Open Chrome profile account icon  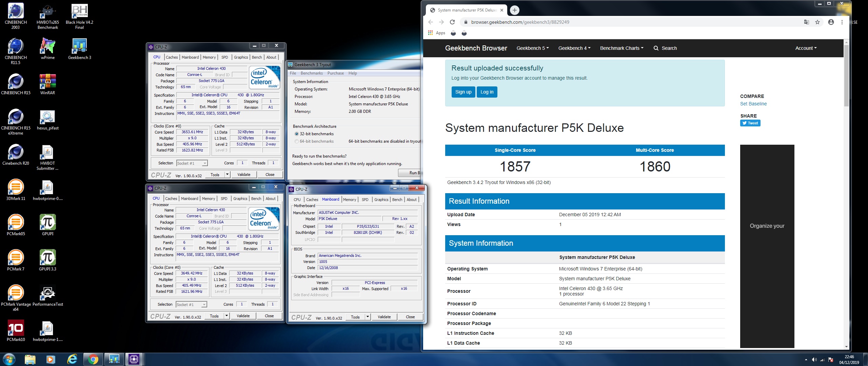click(831, 22)
